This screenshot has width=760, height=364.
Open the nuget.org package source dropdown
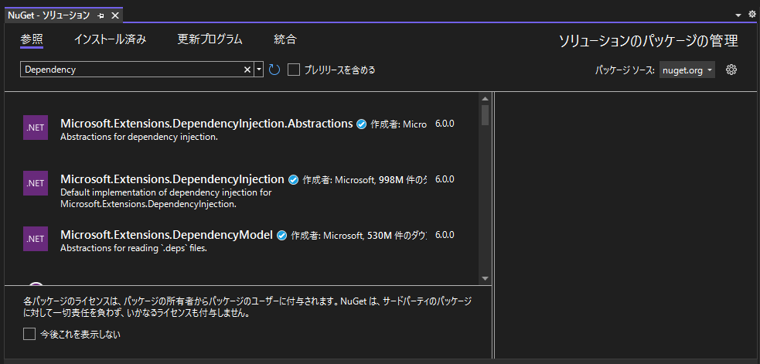(x=687, y=70)
